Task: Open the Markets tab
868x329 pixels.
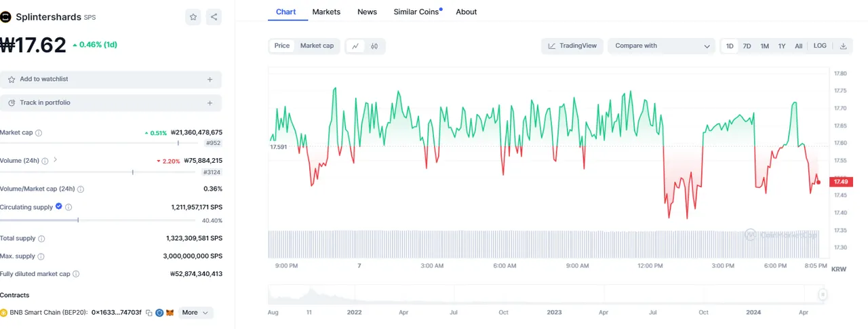Action: point(326,12)
